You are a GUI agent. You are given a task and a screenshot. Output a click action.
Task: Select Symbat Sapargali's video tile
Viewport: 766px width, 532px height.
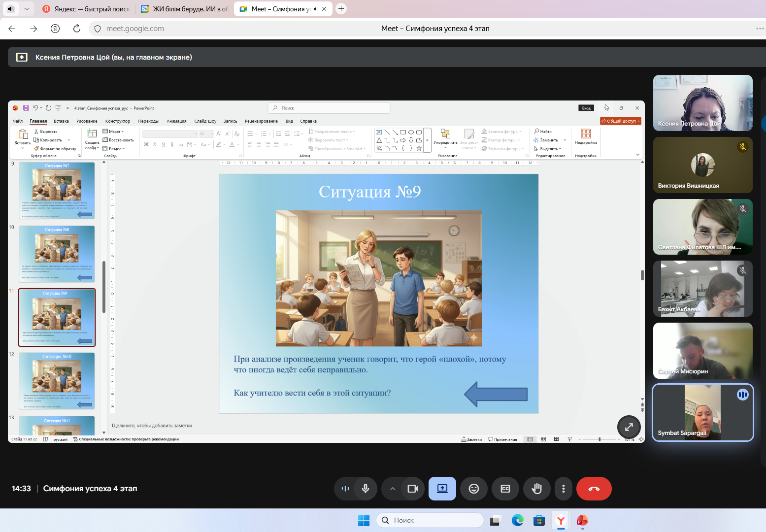pos(702,412)
